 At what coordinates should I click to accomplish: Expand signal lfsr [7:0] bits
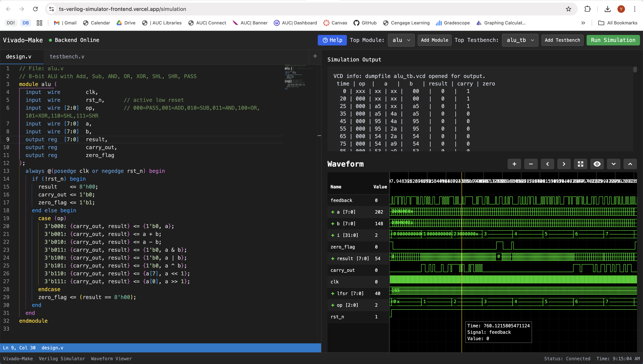pos(333,294)
